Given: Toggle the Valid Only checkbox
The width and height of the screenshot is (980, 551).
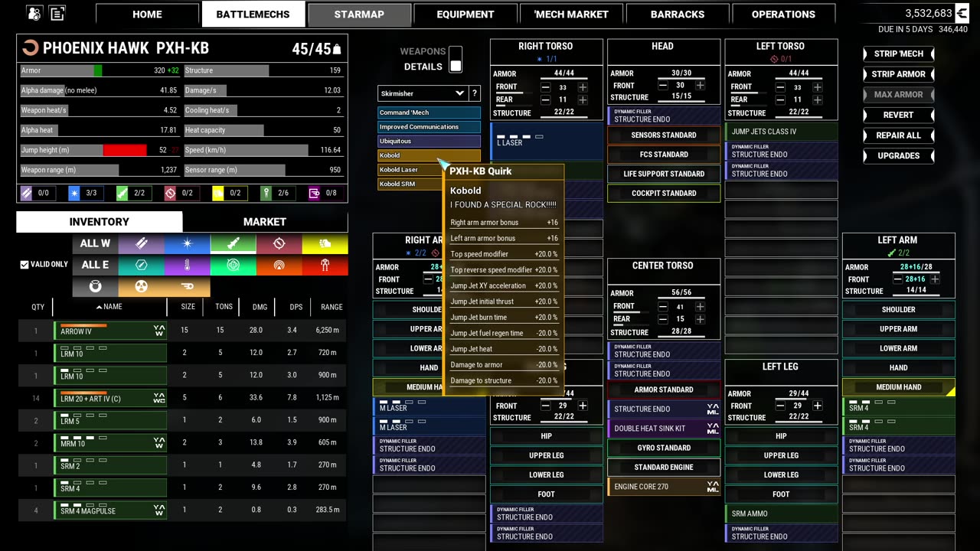Looking at the screenshot, I should (24, 265).
